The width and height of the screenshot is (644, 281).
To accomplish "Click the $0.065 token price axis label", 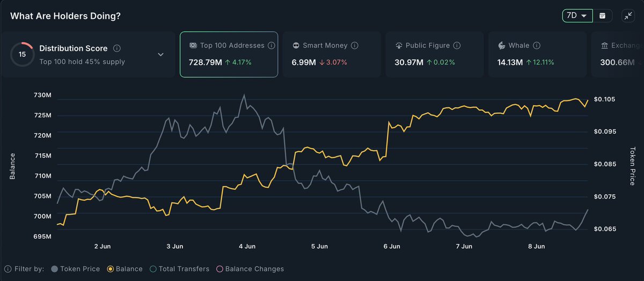I will point(605,229).
